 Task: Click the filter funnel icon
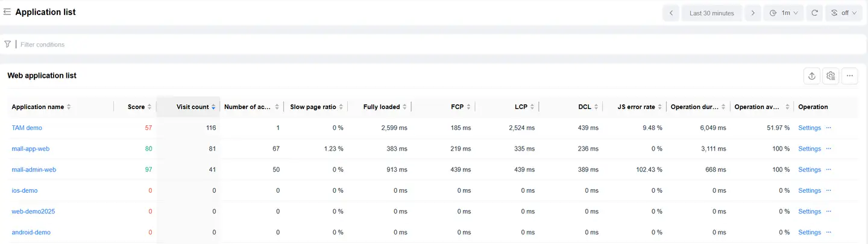point(7,44)
